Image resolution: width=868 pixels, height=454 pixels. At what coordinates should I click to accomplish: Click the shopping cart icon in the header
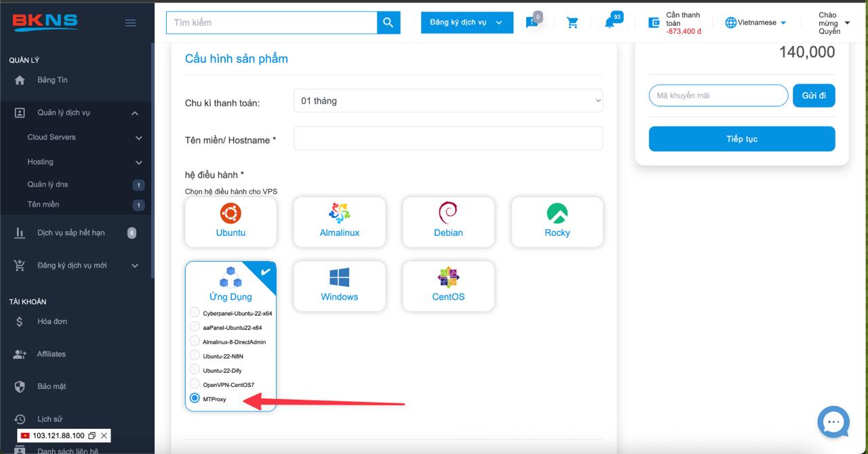coord(572,22)
